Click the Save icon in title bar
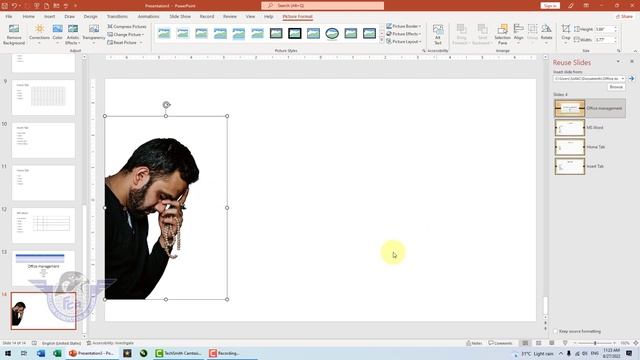This screenshot has height=360, width=640. [4, 6]
